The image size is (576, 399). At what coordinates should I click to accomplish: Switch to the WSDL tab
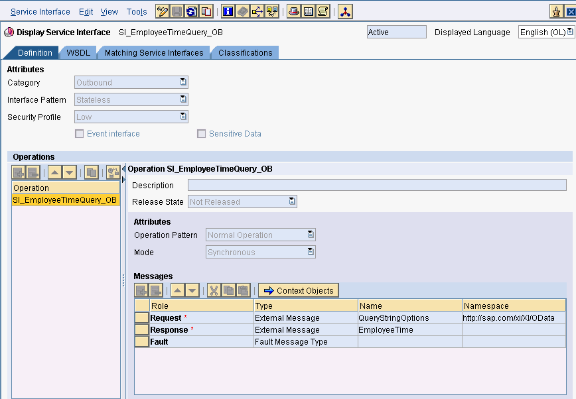tap(78, 53)
